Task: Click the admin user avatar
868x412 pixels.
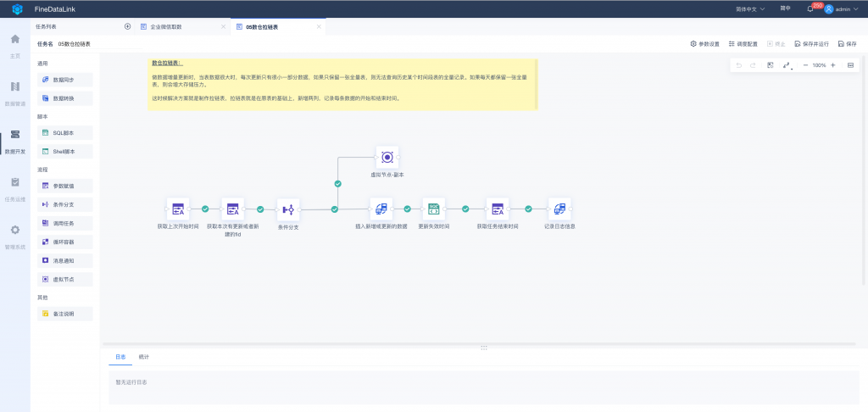Action: click(x=829, y=8)
